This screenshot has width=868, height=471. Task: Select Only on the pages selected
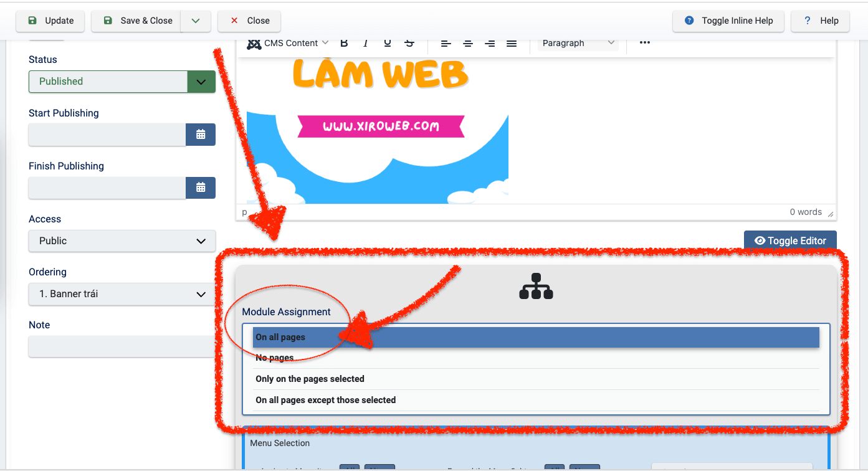(536, 379)
